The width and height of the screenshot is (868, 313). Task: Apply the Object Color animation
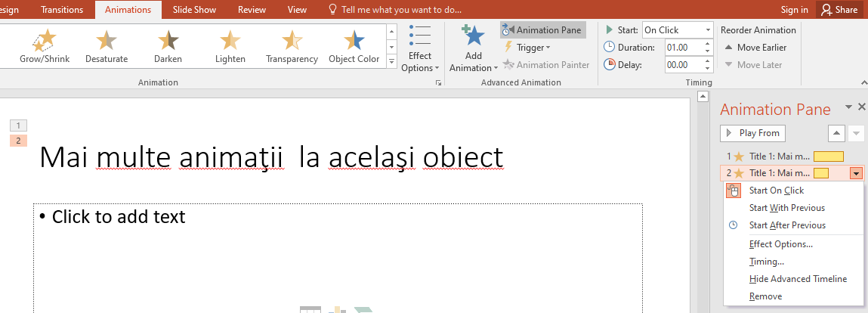pyautogui.click(x=354, y=45)
